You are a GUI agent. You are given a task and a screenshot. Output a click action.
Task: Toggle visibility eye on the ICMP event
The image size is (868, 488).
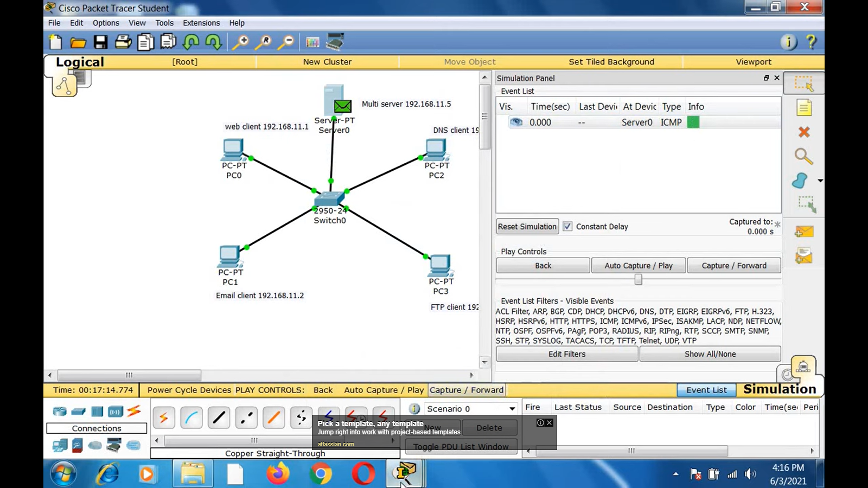[515, 123]
